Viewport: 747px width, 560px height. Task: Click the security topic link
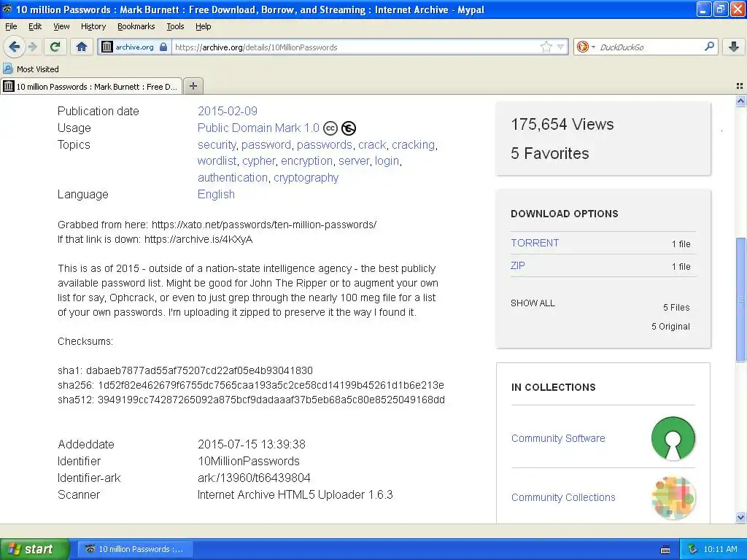coord(217,144)
